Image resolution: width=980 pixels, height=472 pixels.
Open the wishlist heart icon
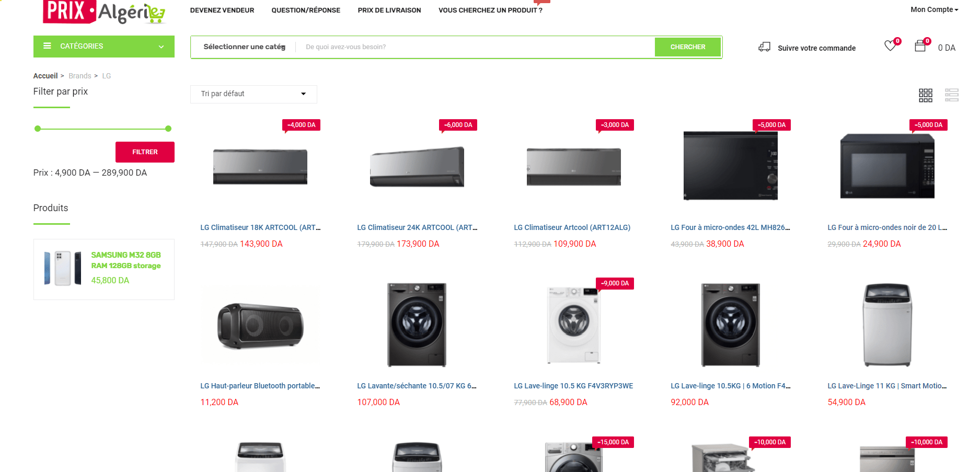pyautogui.click(x=890, y=46)
